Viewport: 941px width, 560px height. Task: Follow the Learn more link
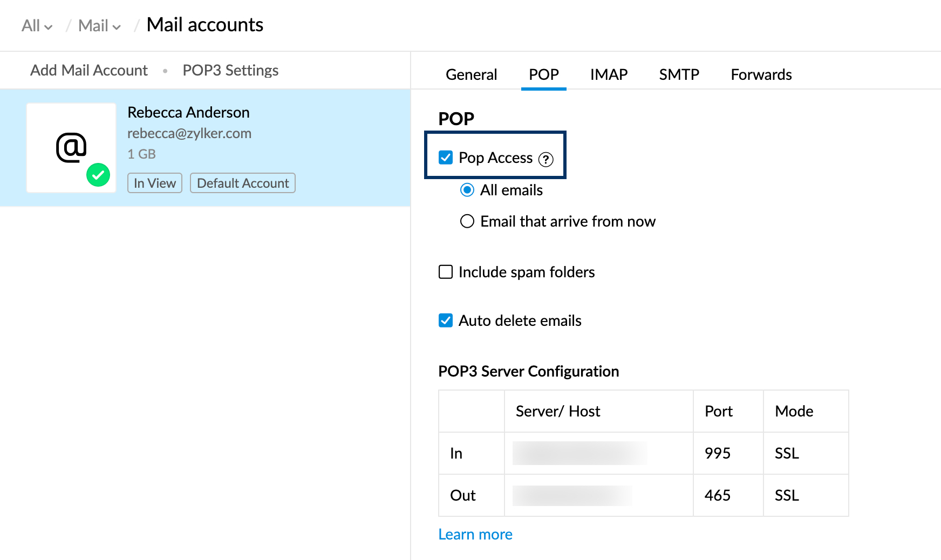coord(475,534)
